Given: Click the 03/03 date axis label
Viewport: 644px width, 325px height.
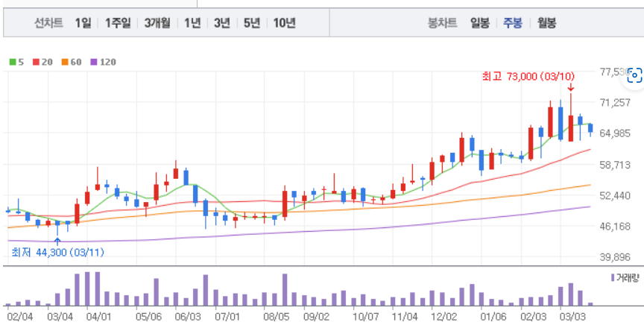Looking at the screenshot, I should (x=572, y=318).
